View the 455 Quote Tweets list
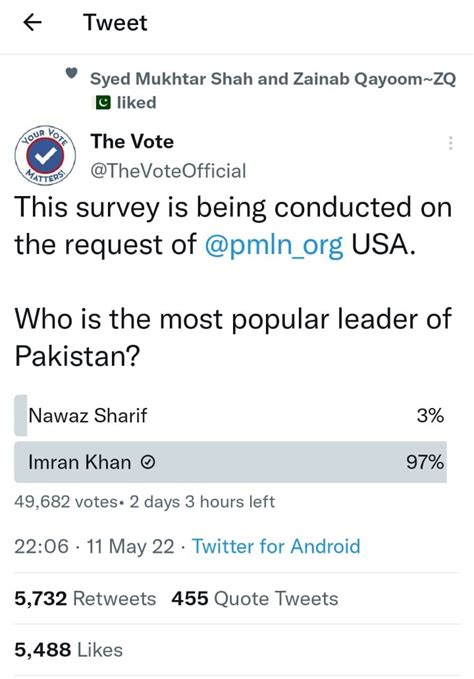Screen dimensions: 474x679 pos(255,598)
